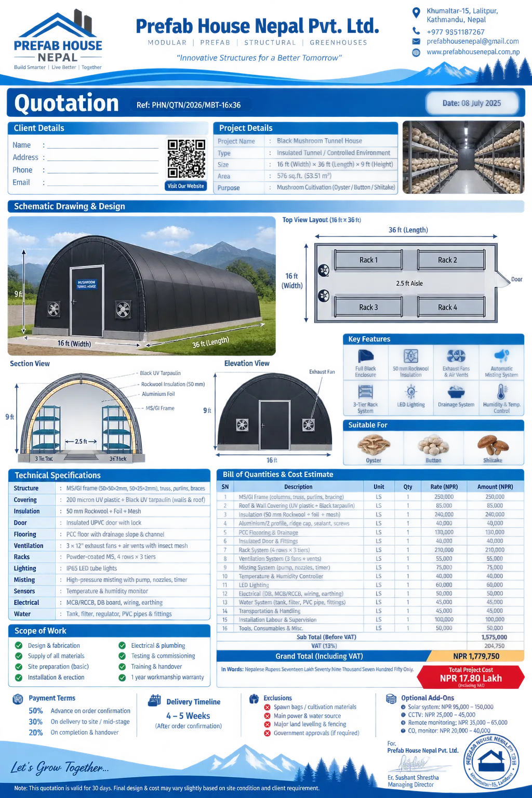Click the 50 mm Rockwool Insulation icon

[x=411, y=356]
